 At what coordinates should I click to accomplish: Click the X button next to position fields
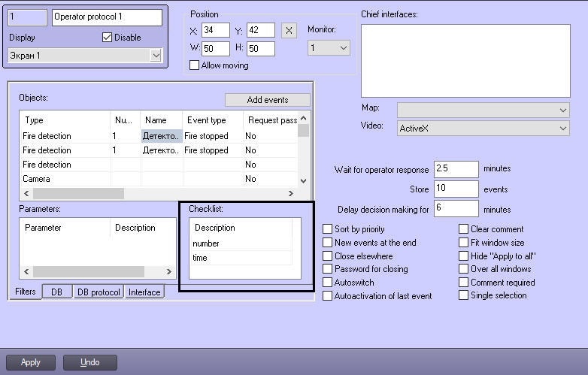click(289, 31)
